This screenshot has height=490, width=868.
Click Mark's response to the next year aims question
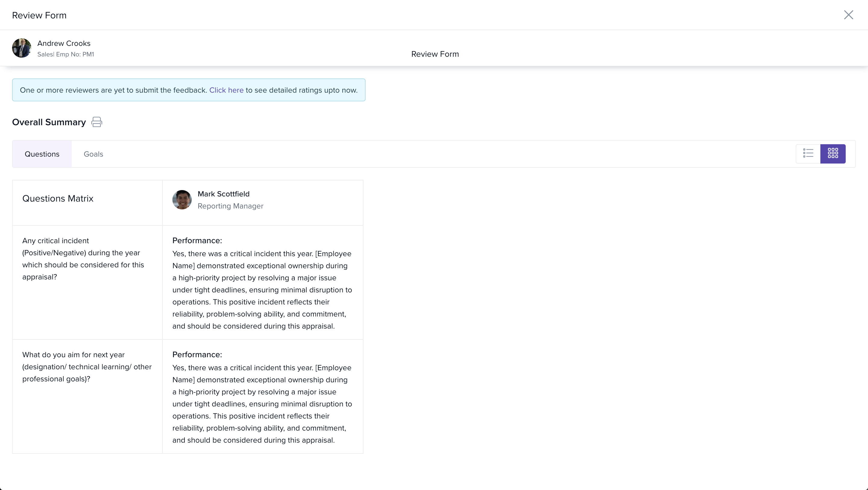[262, 404]
